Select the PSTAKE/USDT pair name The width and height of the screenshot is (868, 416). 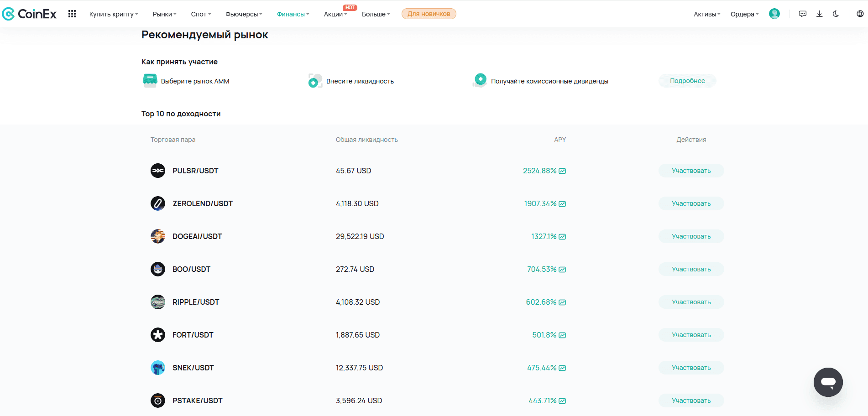[x=198, y=400]
